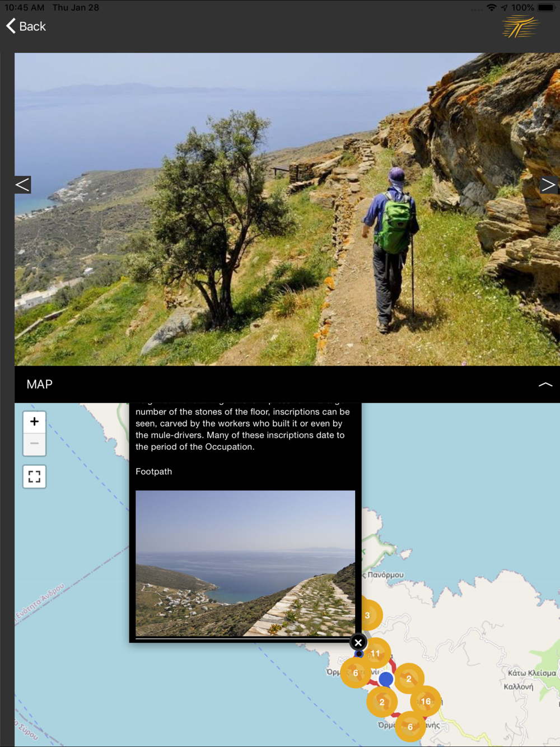
Task: Open the MAP section header label
Action: pyautogui.click(x=40, y=384)
